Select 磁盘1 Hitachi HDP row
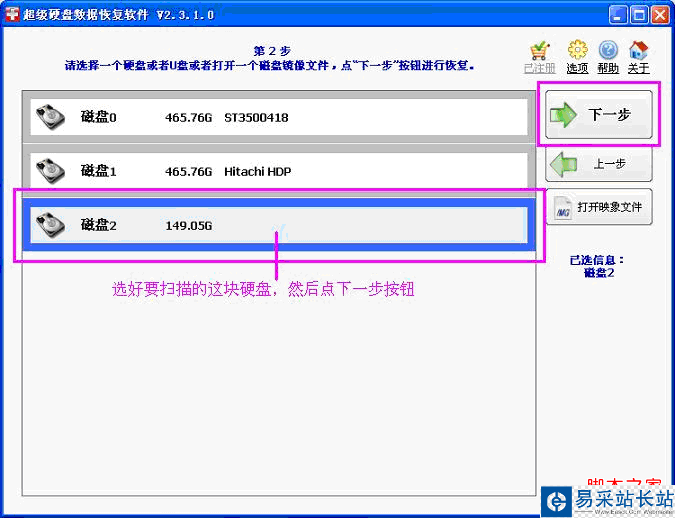This screenshot has height=518, width=675. coord(279,171)
